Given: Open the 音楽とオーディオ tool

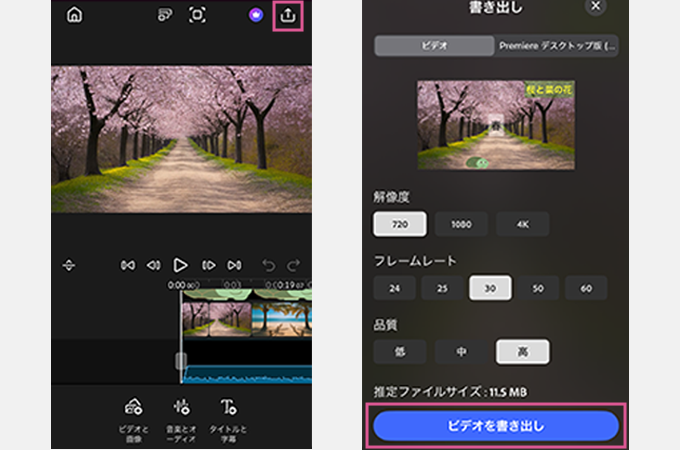Looking at the screenshot, I should click(x=181, y=416).
